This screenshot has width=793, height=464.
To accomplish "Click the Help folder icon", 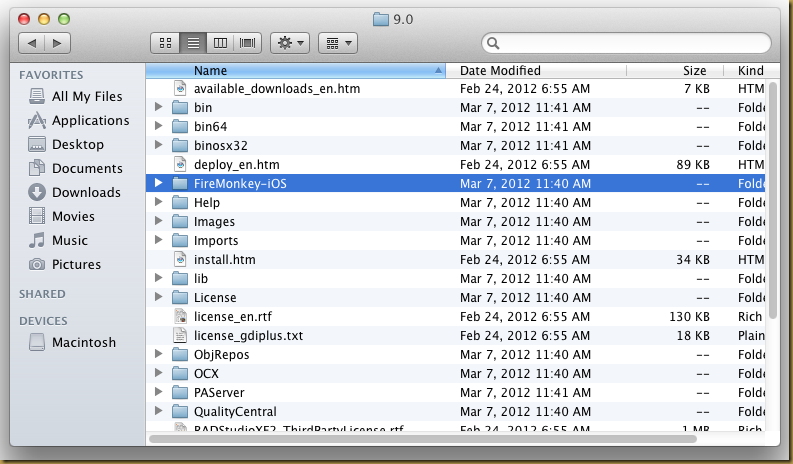I will click(180, 202).
